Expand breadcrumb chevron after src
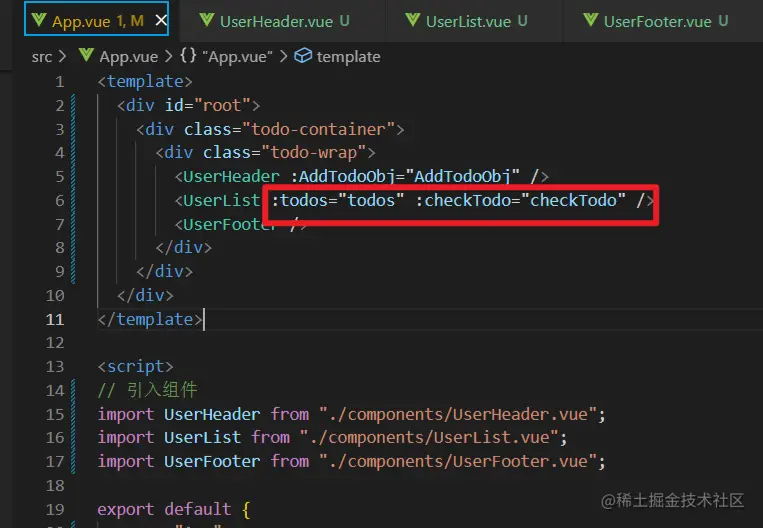 point(62,56)
